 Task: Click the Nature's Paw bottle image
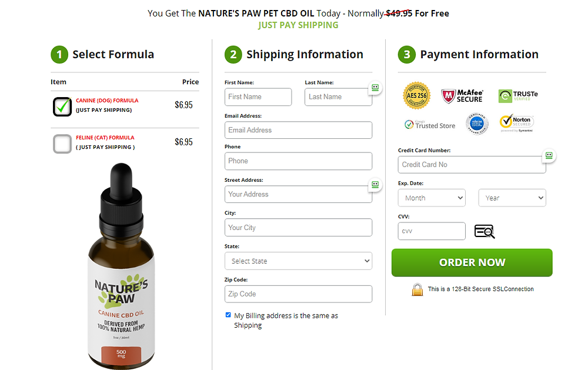121,266
